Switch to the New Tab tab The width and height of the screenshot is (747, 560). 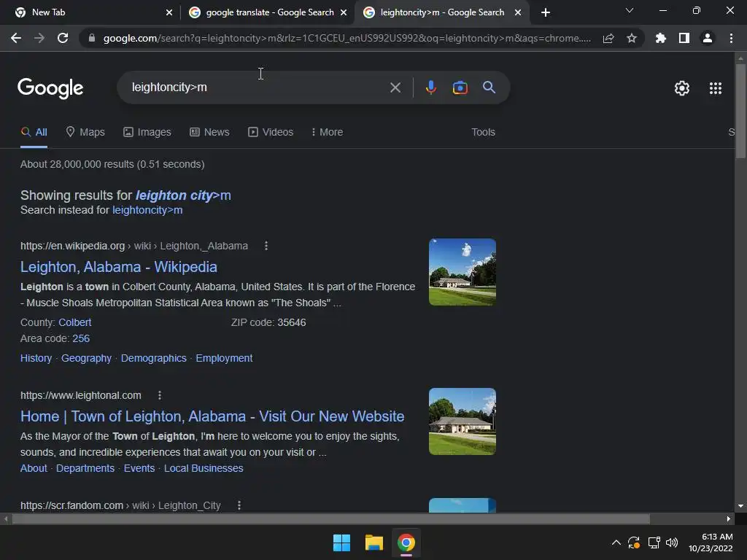90,12
